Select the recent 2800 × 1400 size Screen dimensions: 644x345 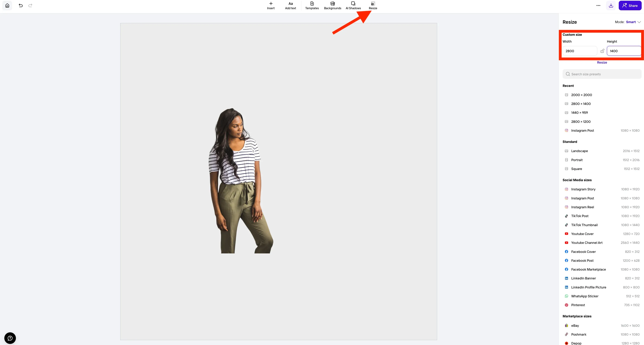[602, 104]
